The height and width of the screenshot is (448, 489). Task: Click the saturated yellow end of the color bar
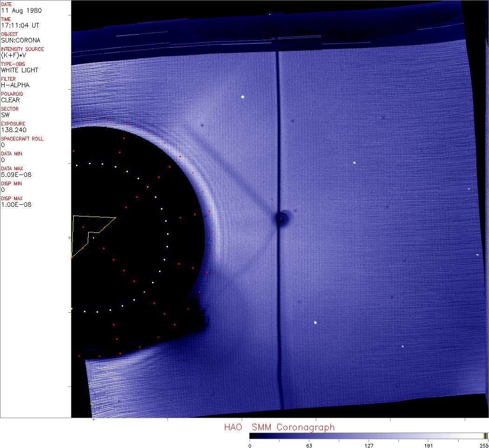tap(485, 435)
